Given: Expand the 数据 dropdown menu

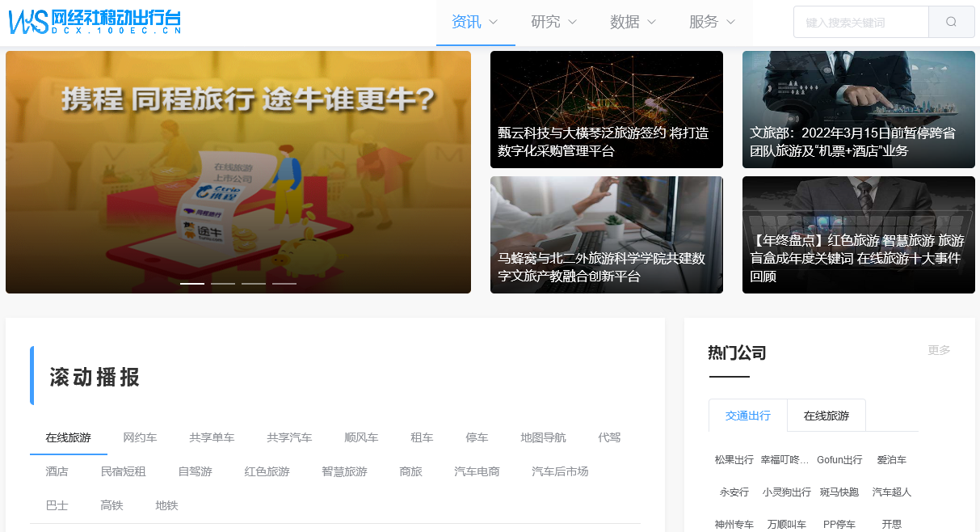Looking at the screenshot, I should tap(633, 22).
